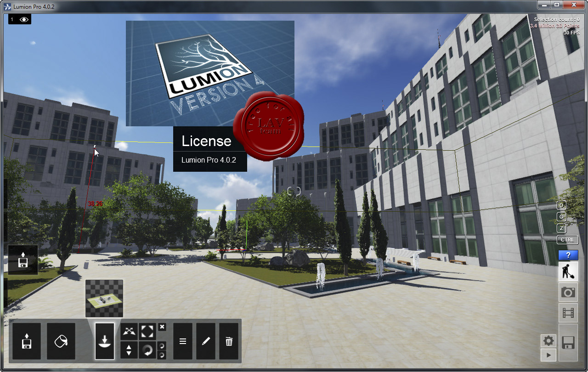Select the Move object tool

tap(129, 331)
